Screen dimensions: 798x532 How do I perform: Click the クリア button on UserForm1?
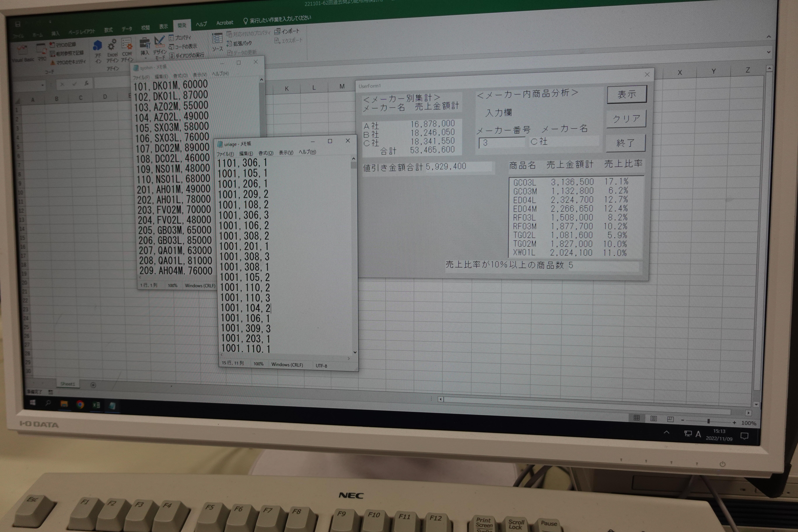[626, 118]
